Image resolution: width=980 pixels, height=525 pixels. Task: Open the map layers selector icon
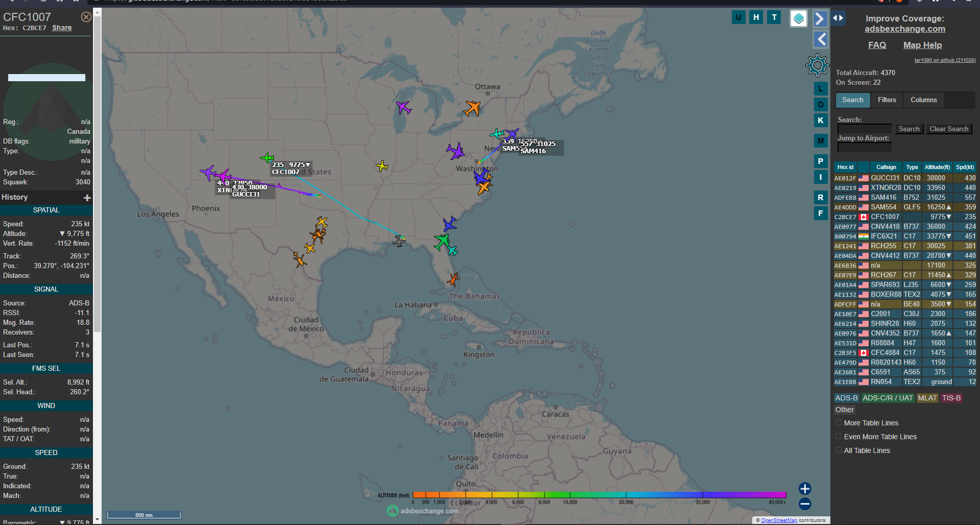pos(799,19)
